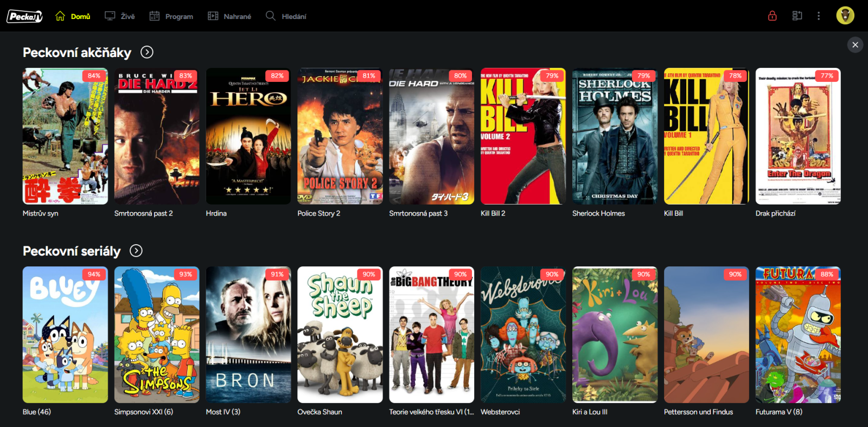
Task: Click the Smrtonosná past 2 title
Action: [x=144, y=213]
